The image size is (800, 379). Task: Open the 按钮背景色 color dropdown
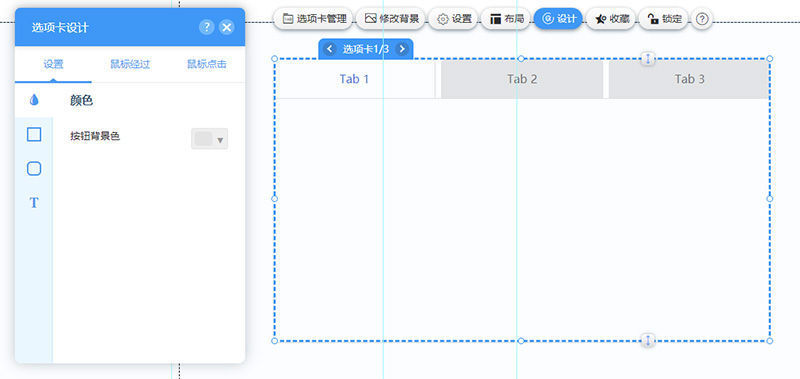point(210,139)
